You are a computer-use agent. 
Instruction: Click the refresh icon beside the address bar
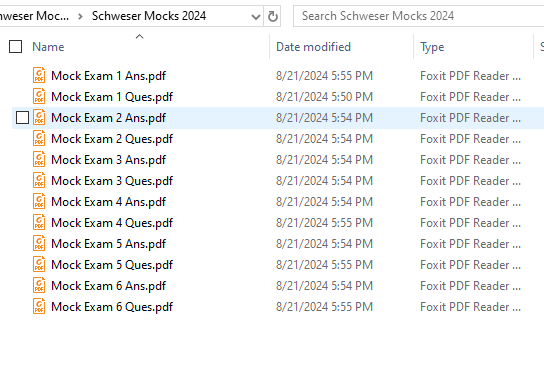click(x=273, y=16)
